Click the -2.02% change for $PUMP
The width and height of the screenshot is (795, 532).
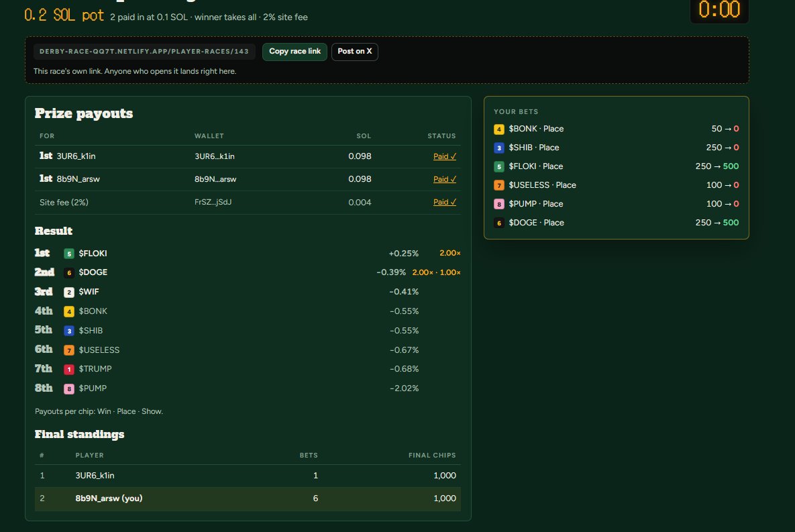(404, 388)
